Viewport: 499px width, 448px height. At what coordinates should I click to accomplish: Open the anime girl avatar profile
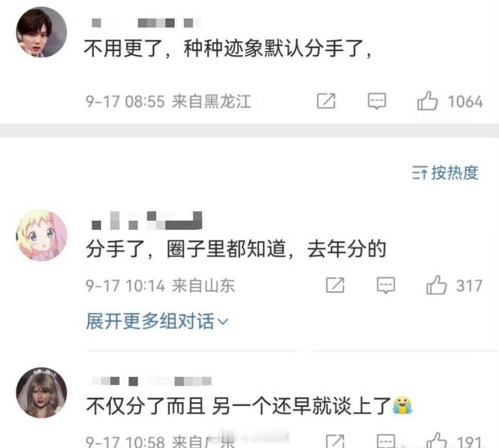point(41,236)
